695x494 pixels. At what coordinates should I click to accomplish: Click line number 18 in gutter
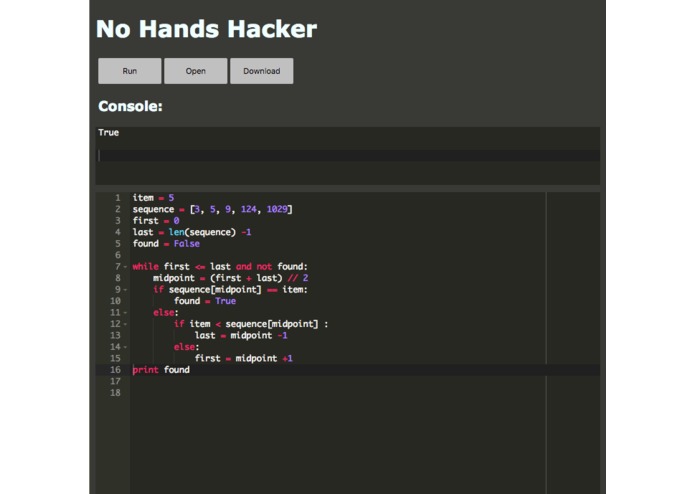coord(115,393)
